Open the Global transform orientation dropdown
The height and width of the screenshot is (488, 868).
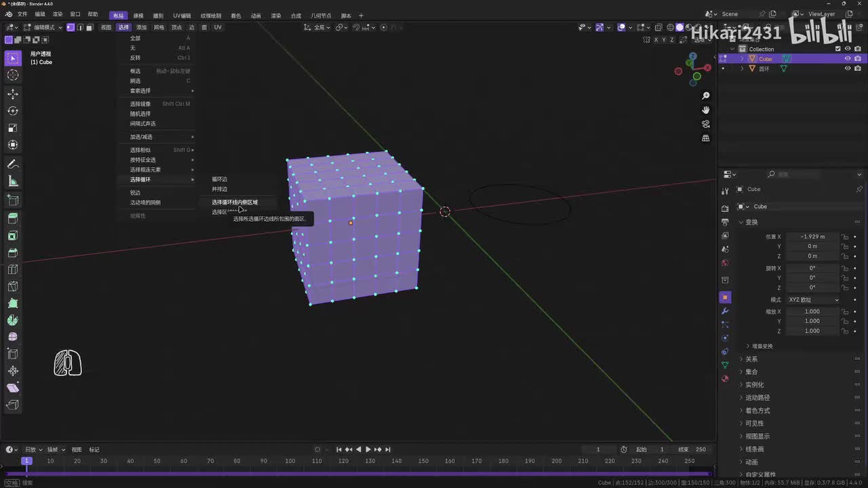317,27
